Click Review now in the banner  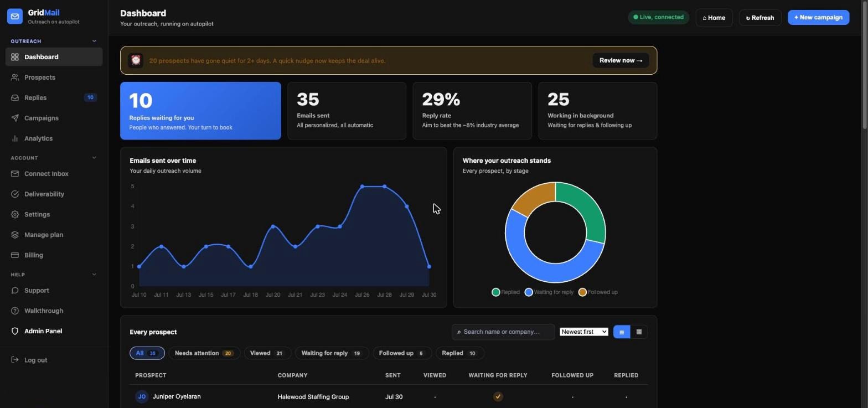(621, 60)
